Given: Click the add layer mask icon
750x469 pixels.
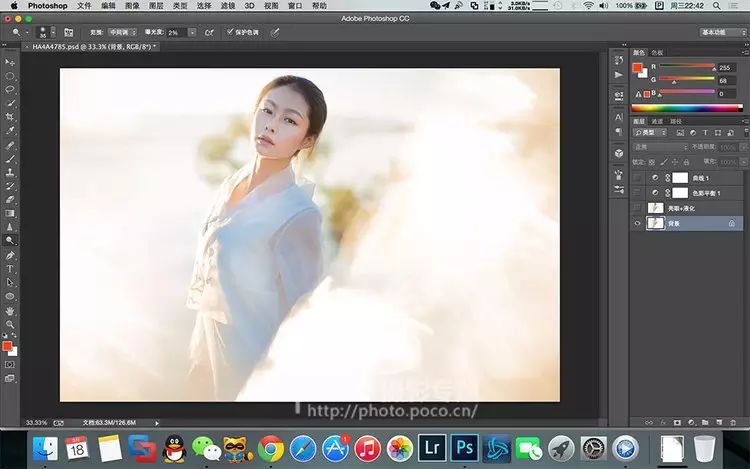Looking at the screenshot, I should (677, 423).
